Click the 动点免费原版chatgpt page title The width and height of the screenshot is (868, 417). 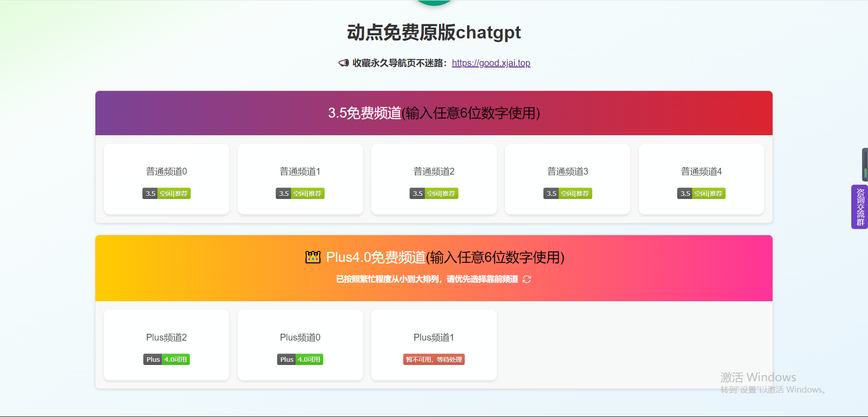pyautogui.click(x=434, y=33)
